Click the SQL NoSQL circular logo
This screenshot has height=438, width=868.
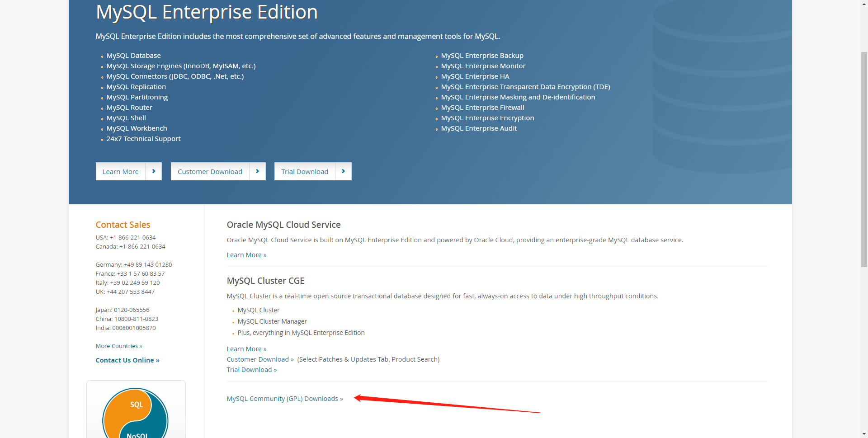point(136,413)
